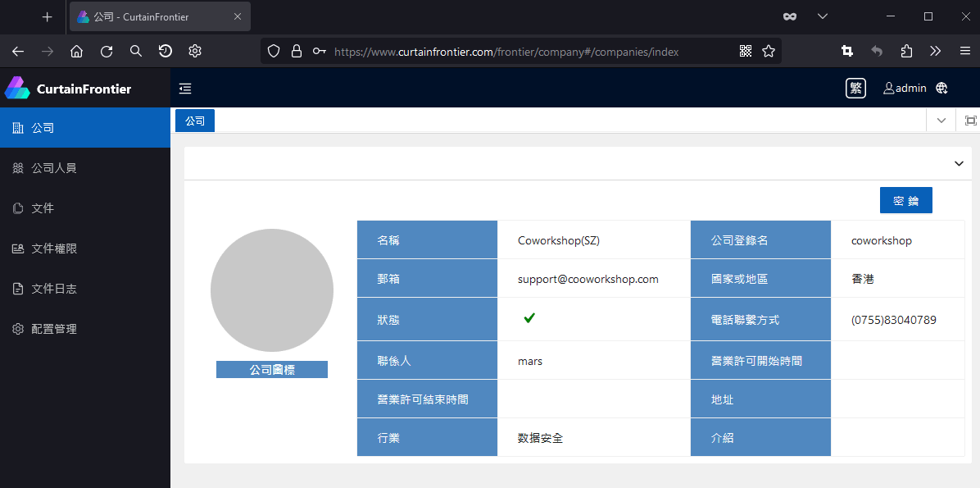
Task: Open the browser history clock icon
Action: (165, 52)
